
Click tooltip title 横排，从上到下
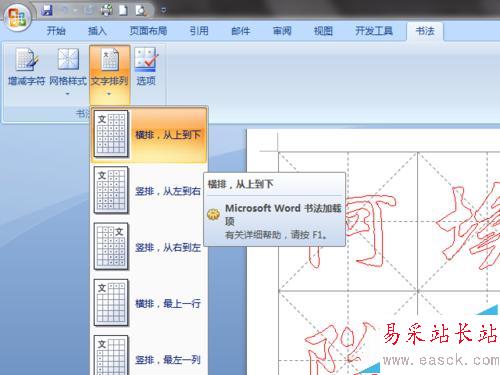(241, 184)
